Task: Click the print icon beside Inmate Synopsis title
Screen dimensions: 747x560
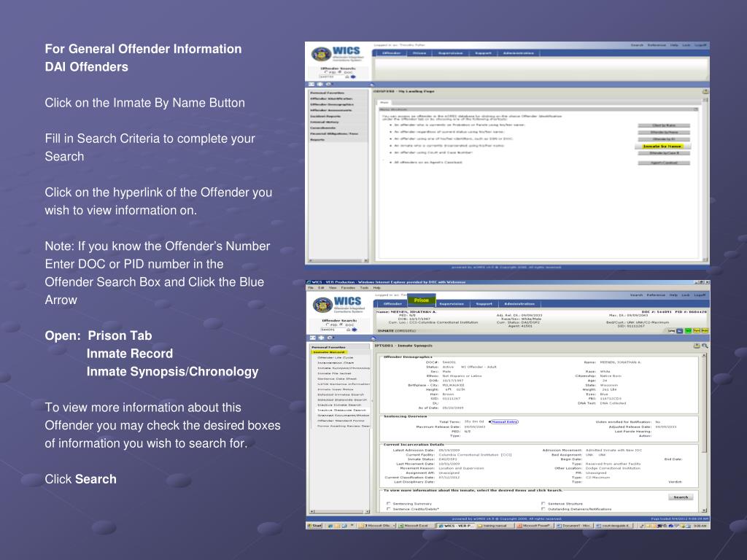Action: [697, 346]
